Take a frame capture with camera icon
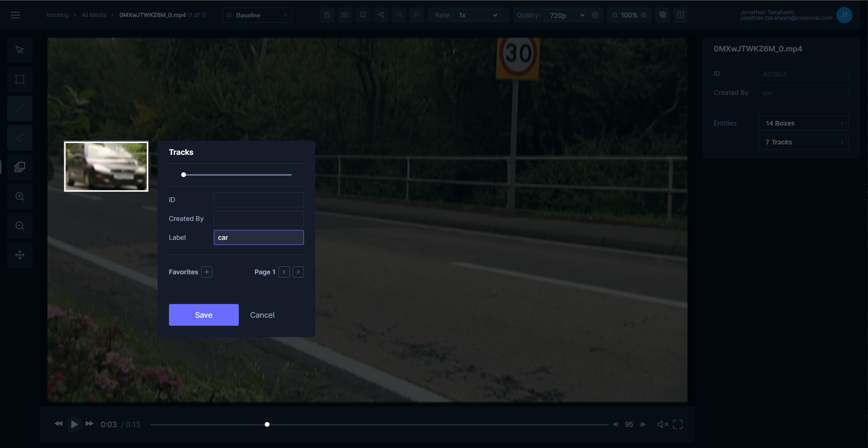This screenshot has width=868, height=448. pos(345,15)
